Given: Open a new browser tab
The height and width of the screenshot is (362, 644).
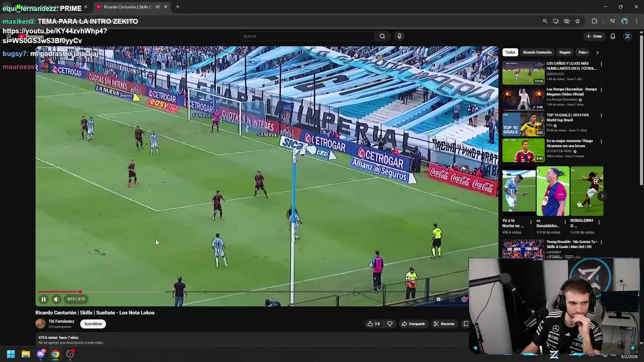Looking at the screenshot, I should (x=178, y=7).
